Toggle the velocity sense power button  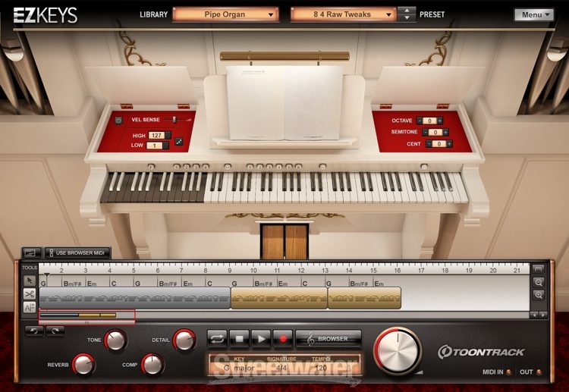click(x=118, y=121)
